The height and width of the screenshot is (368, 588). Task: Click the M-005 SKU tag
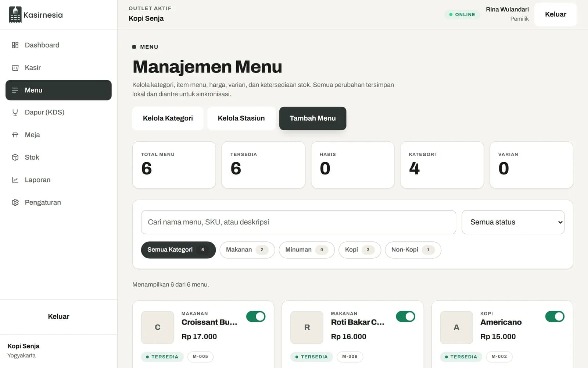tap(200, 357)
